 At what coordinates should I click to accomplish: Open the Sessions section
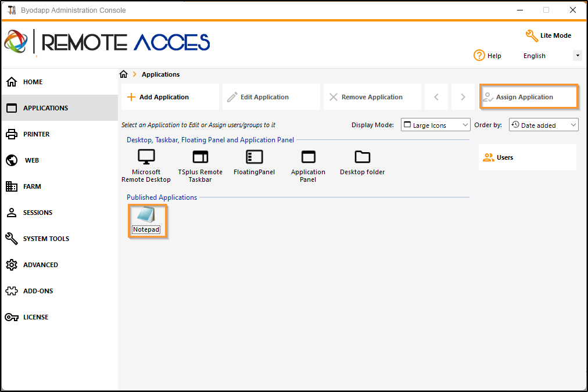coord(60,213)
